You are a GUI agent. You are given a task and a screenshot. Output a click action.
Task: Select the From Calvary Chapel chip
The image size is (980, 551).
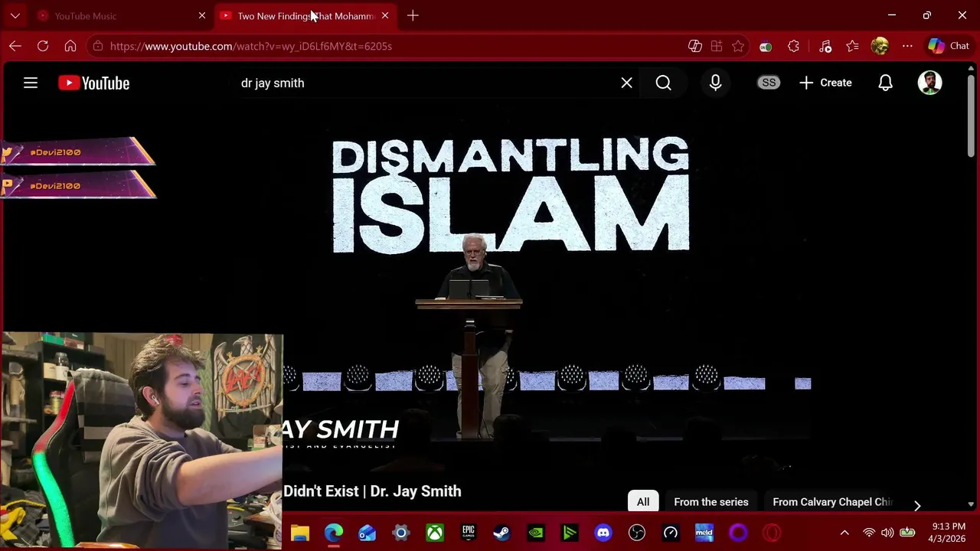click(x=832, y=502)
